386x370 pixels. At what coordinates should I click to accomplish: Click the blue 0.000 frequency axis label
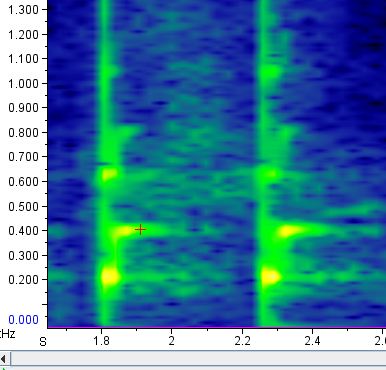pyautogui.click(x=23, y=320)
